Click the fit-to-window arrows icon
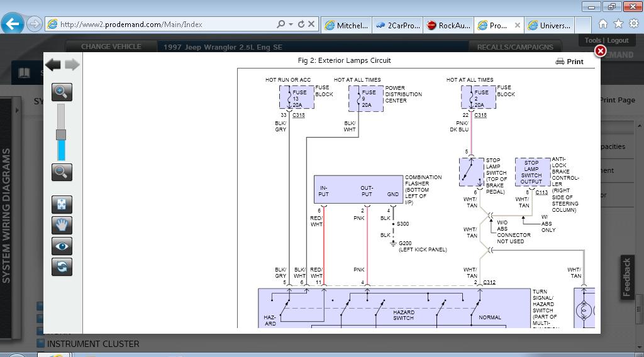 pyautogui.click(x=62, y=205)
